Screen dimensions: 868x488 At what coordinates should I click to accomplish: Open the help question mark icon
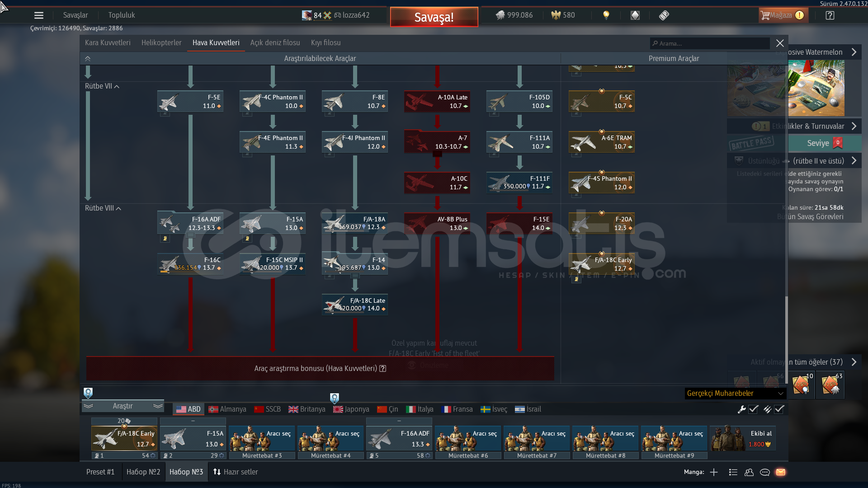[x=830, y=15]
